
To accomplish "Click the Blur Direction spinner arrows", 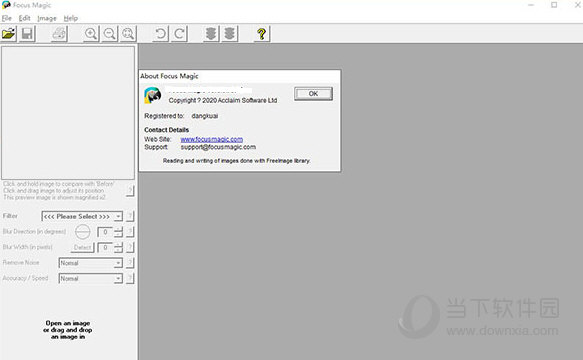I will pyautogui.click(x=118, y=232).
